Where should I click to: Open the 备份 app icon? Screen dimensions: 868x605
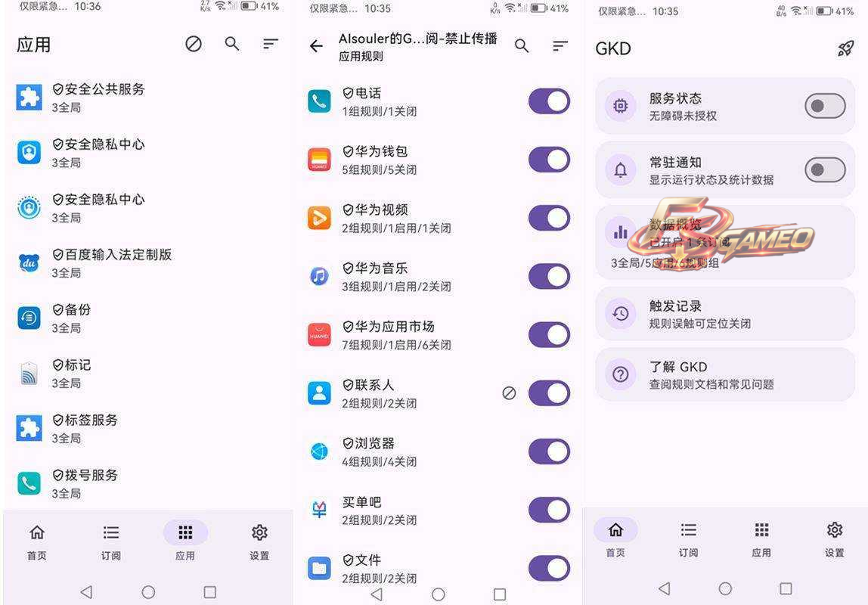[x=29, y=318]
